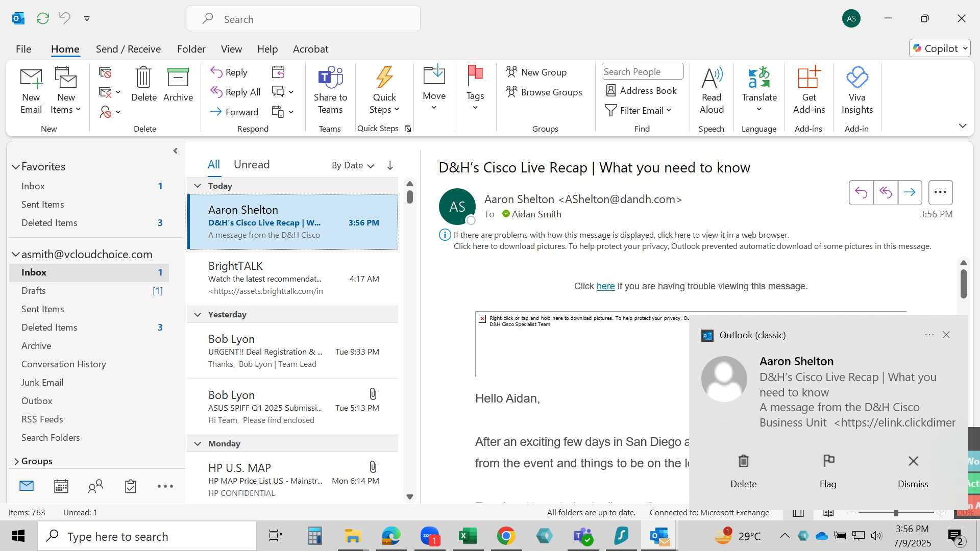The image size is (980, 551).
Task: Click the Reply All arrow in reading pane
Action: point(886,192)
